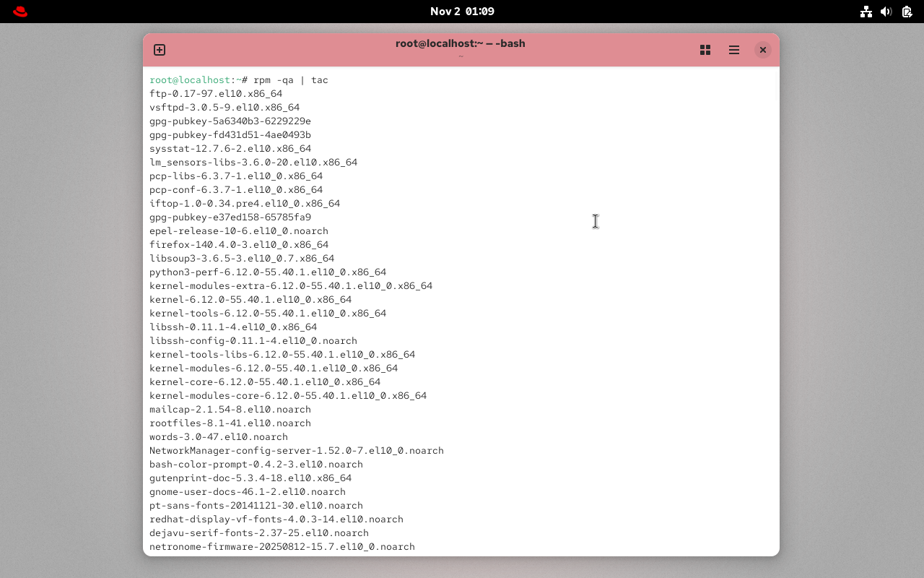Screen dimensions: 924x578
Task: Close the terminal window
Action: [763, 50]
